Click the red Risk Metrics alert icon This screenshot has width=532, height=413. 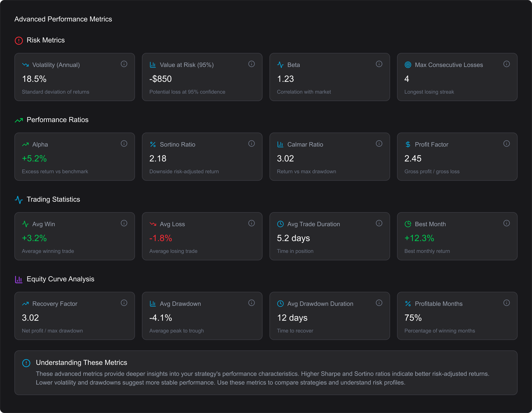coord(19,40)
